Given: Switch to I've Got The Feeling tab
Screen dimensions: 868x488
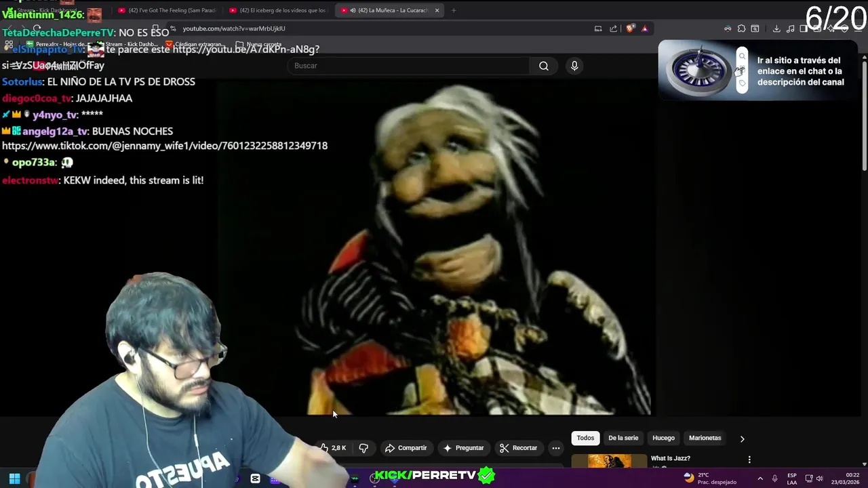Looking at the screenshot, I should [x=166, y=10].
